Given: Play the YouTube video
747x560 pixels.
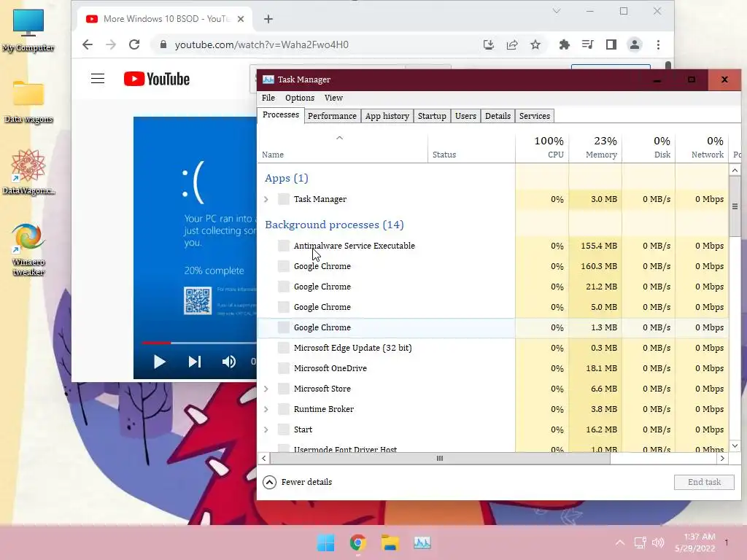Looking at the screenshot, I should (159, 362).
